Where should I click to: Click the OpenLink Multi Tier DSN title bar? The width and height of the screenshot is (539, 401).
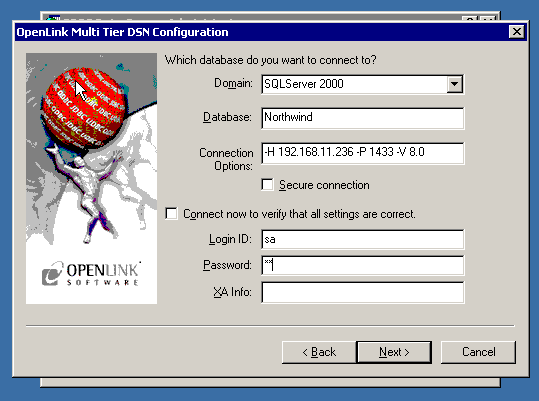tap(261, 32)
